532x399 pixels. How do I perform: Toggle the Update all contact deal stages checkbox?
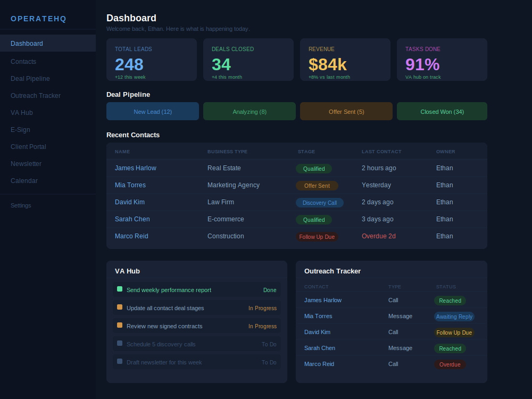(119, 307)
